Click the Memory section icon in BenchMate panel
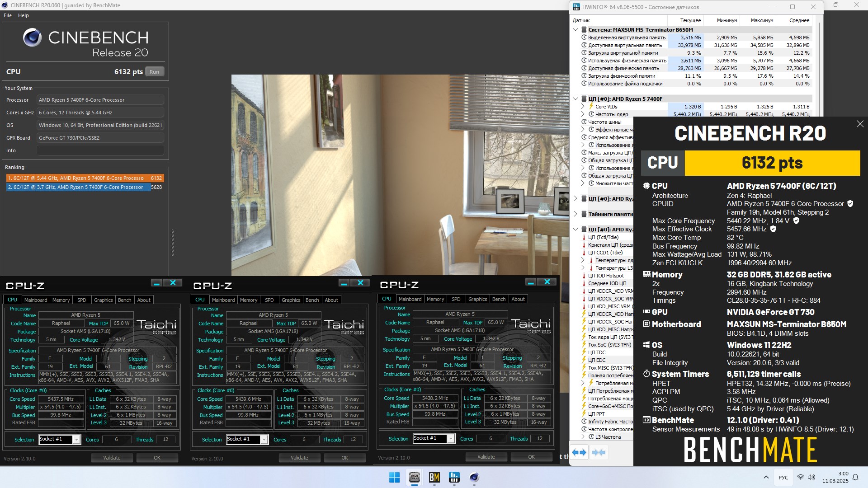 pyautogui.click(x=646, y=274)
